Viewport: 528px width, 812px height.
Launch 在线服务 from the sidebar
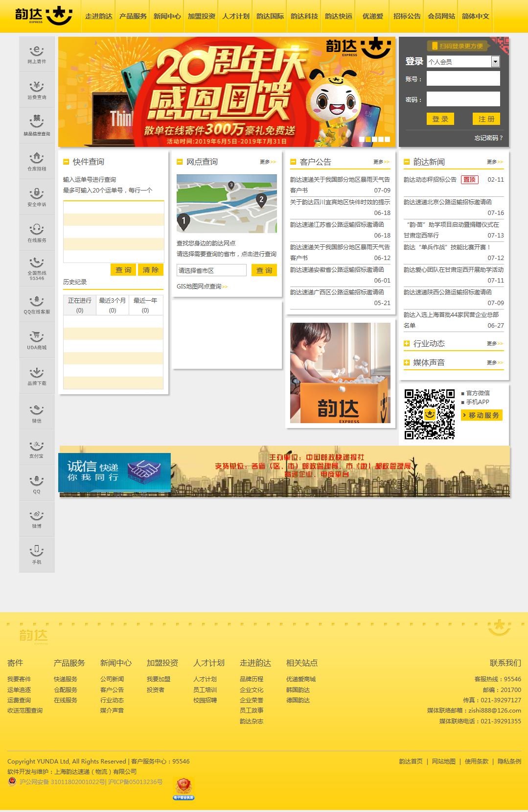pyautogui.click(x=37, y=233)
